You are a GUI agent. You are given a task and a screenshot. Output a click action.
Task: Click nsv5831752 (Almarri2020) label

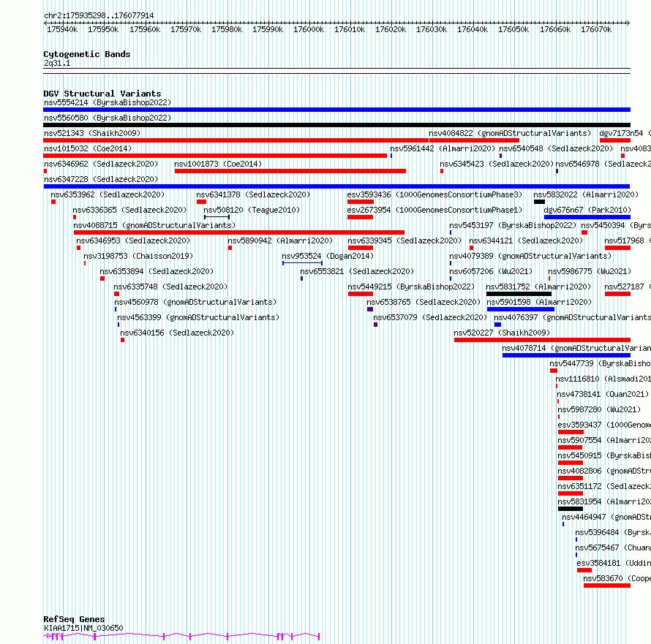coord(538,287)
